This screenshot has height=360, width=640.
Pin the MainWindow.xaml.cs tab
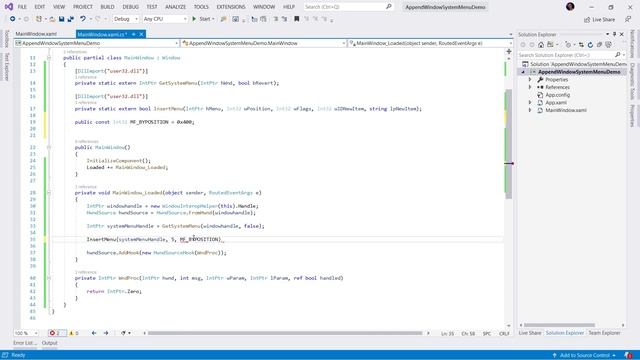pos(133,34)
